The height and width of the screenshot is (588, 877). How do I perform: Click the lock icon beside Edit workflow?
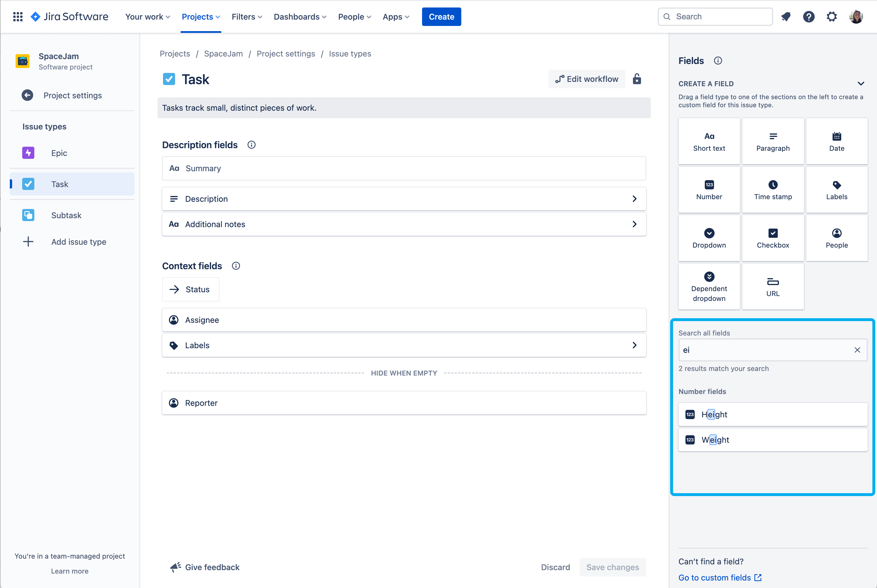[x=637, y=79]
